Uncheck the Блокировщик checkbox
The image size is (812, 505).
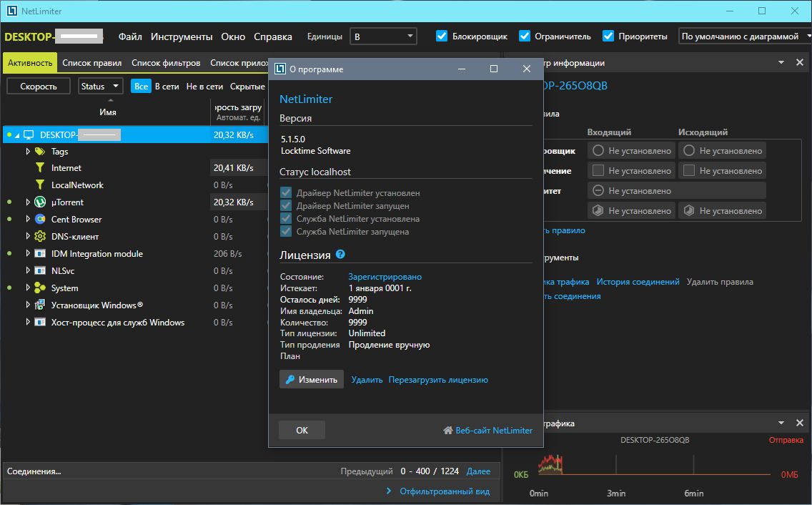[442, 36]
